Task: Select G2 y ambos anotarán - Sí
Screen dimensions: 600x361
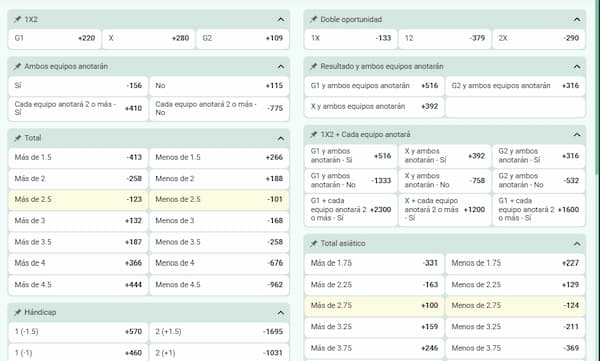Action: (539, 156)
